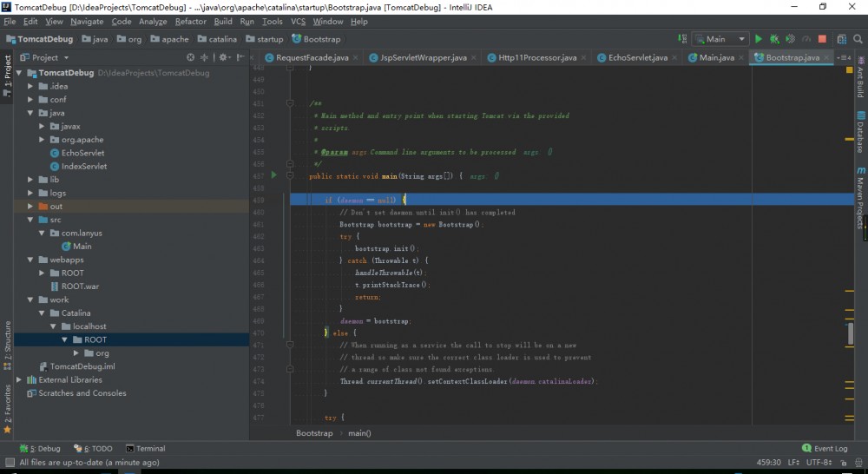Click tool windows quick-access icon in status bar
The height and width of the screenshot is (474, 868).
[x=10, y=463]
